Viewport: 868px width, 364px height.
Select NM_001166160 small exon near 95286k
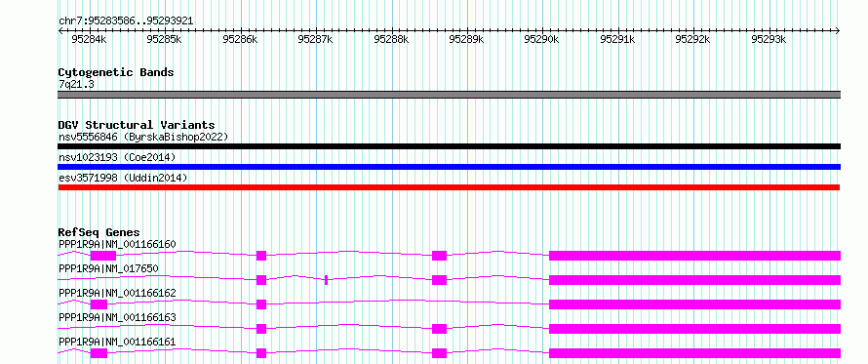coord(261,256)
